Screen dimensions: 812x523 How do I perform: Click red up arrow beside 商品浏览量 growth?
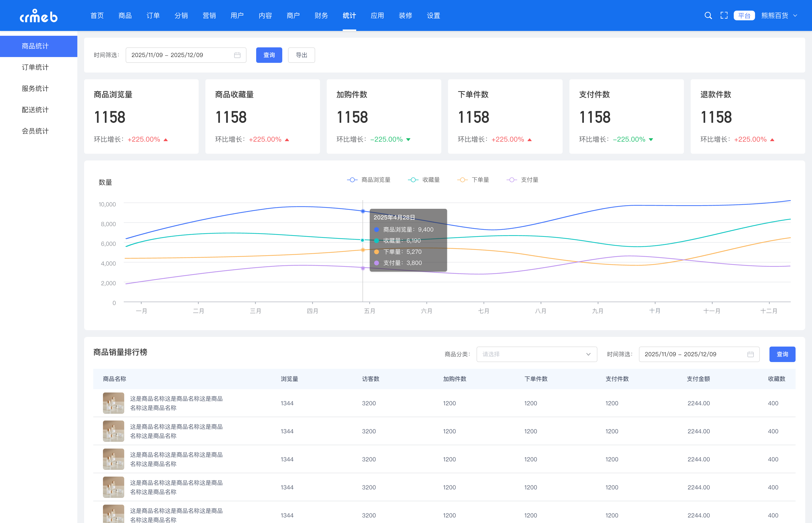point(166,140)
